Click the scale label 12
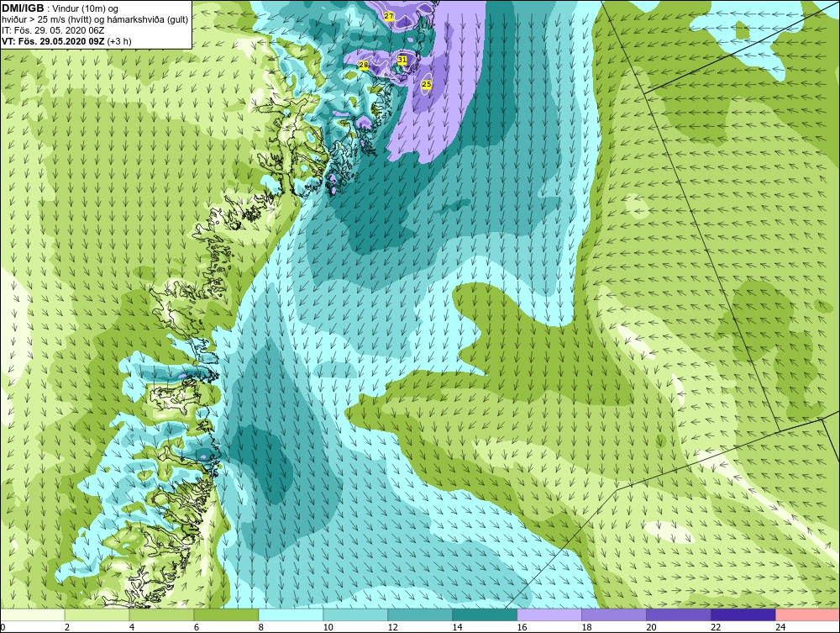Image resolution: width=840 pixels, height=633 pixels. pos(392,627)
